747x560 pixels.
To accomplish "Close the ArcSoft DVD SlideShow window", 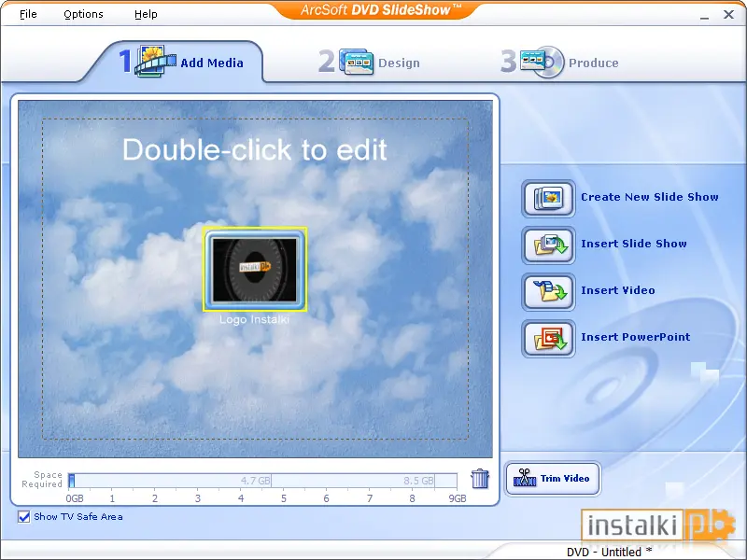I will click(728, 15).
